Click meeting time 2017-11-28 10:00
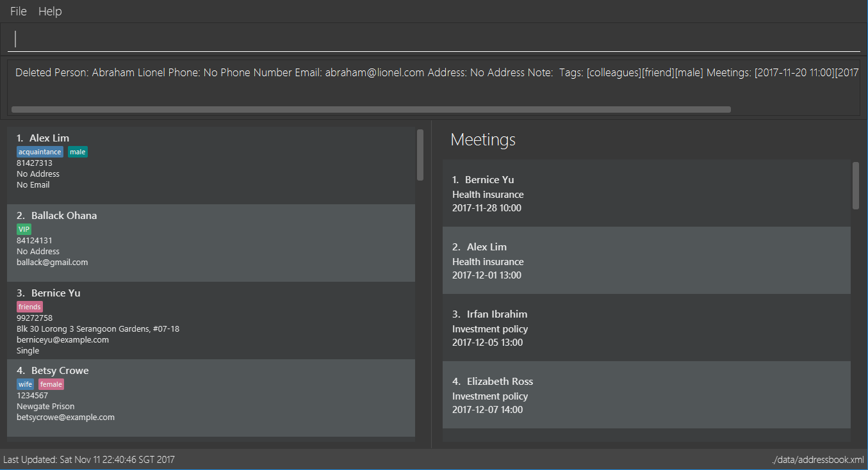 tap(487, 208)
